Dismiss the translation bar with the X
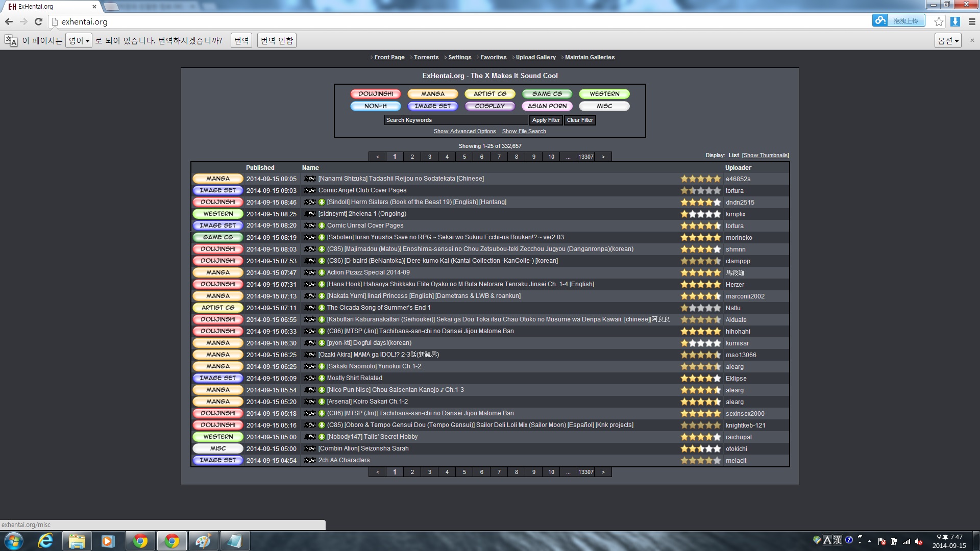This screenshot has height=551, width=980. tap(972, 40)
